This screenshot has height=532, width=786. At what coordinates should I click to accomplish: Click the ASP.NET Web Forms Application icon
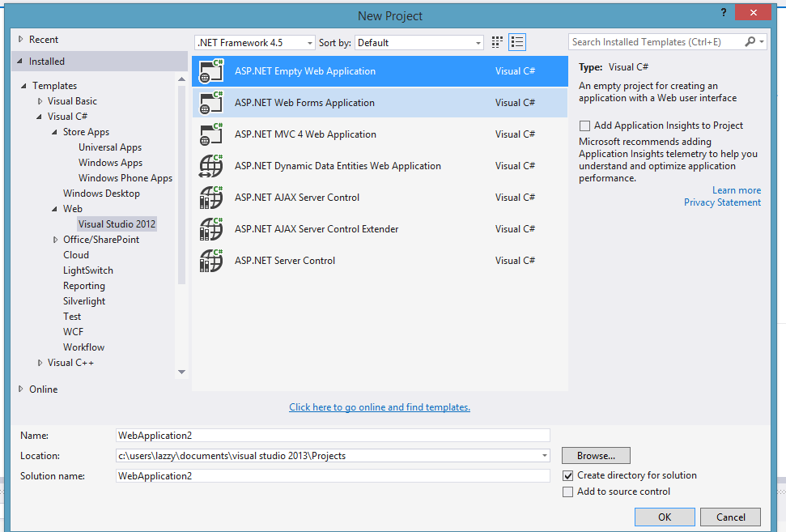210,103
